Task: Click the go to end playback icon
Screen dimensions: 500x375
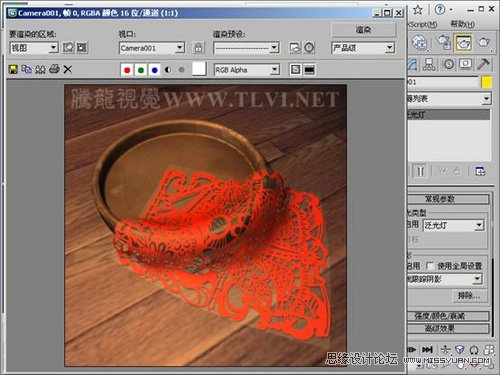Action: click(x=427, y=349)
